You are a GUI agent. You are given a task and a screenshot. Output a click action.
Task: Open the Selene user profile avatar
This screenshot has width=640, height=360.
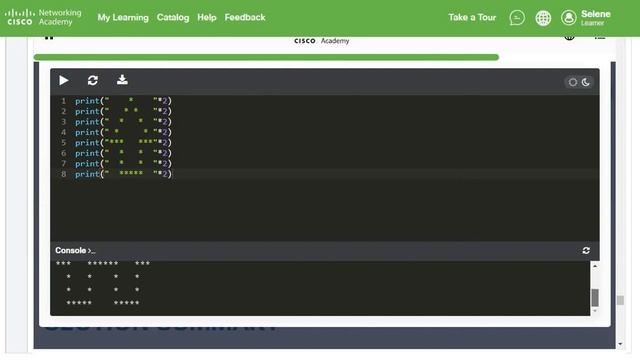tap(569, 18)
